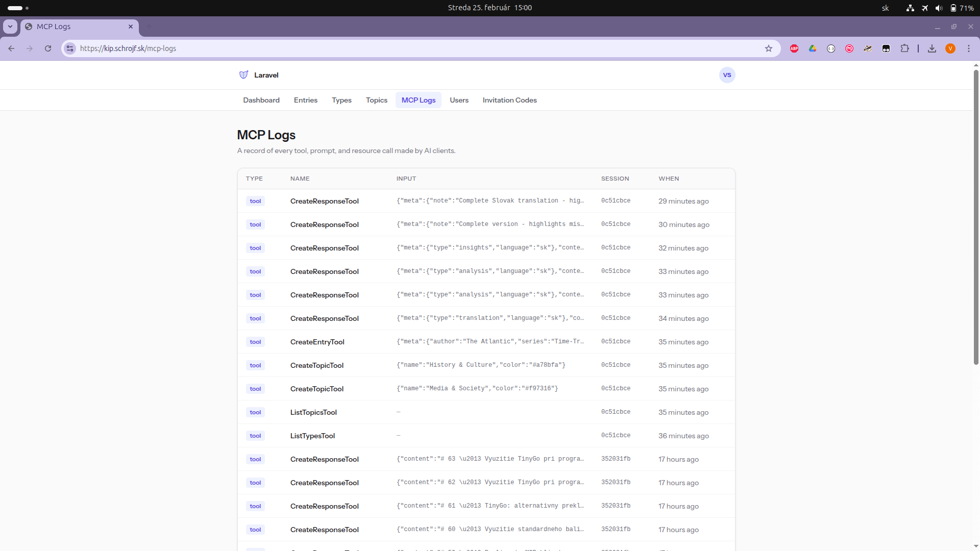Viewport: 980px width, 551px height.
Task: Click the volume icon in system tray
Action: click(939, 8)
